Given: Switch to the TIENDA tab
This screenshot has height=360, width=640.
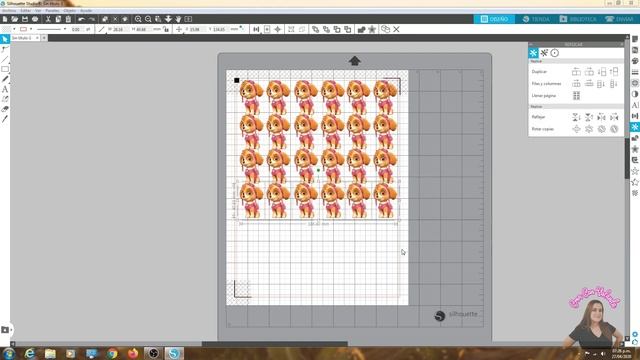Looking at the screenshot, I should (x=536, y=19).
